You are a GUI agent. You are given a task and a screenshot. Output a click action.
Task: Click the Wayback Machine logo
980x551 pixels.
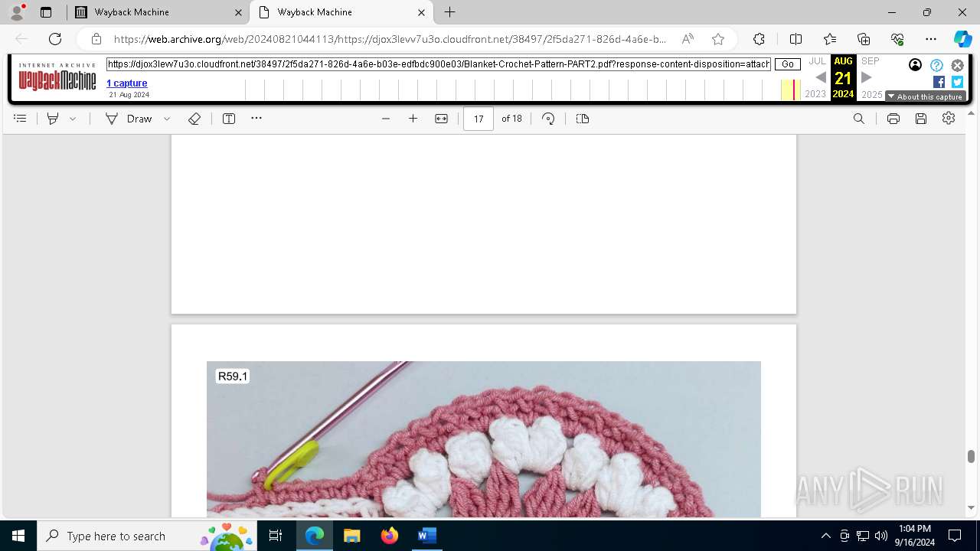57,77
